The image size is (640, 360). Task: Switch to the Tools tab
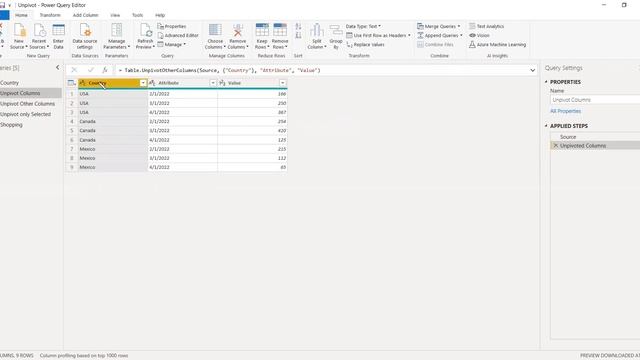(138, 15)
